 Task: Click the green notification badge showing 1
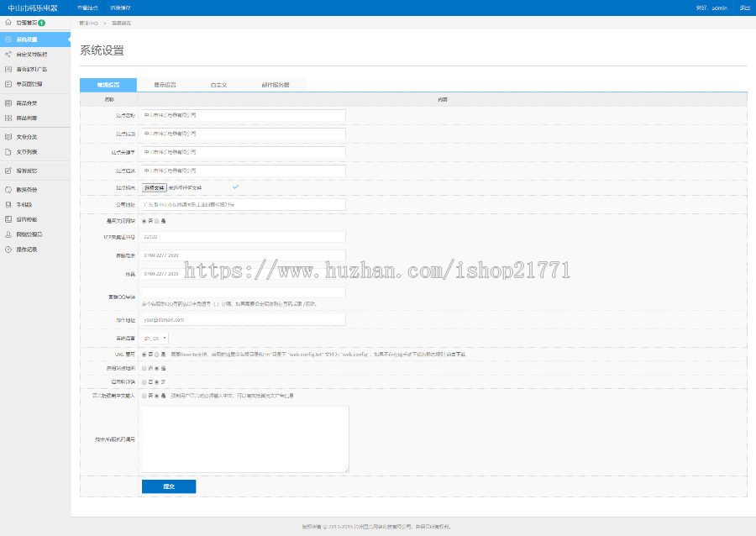[41, 23]
